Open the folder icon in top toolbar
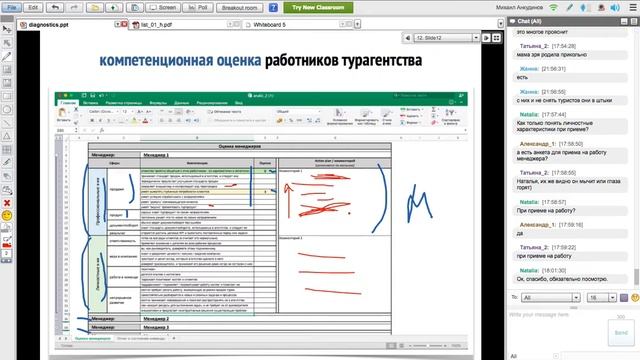640x360 pixels. (x=95, y=7)
